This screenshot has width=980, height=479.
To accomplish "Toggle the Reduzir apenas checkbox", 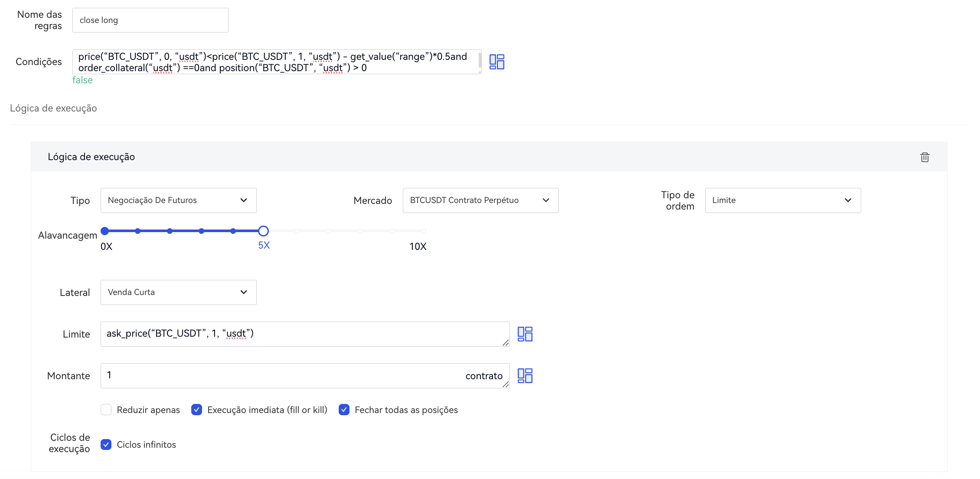I will coord(106,410).
